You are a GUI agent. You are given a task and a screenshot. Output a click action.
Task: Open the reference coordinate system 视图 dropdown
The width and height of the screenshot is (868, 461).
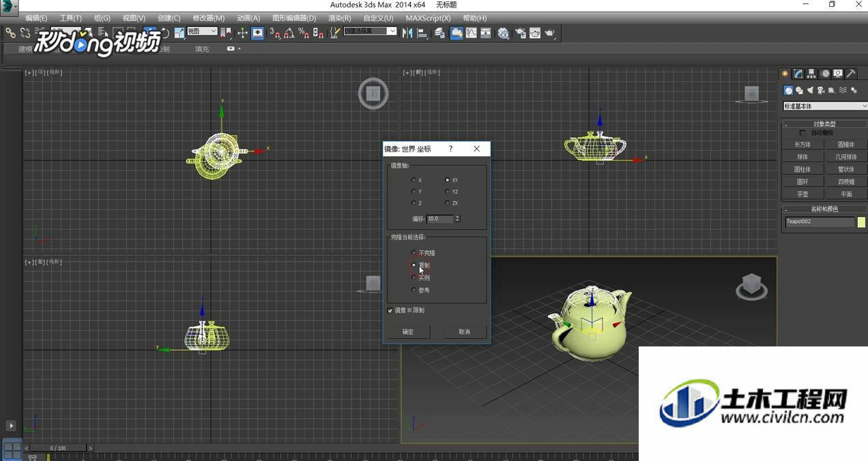202,31
